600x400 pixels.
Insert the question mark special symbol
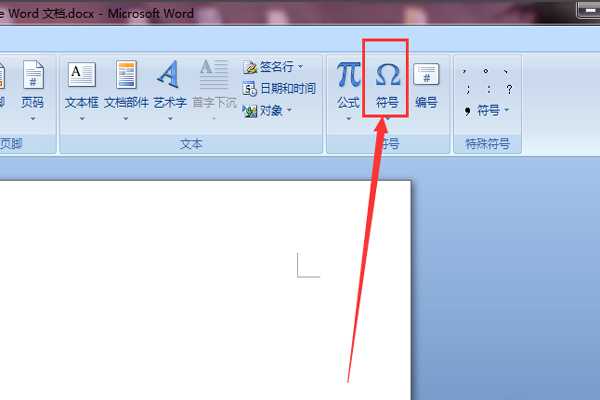[509, 90]
